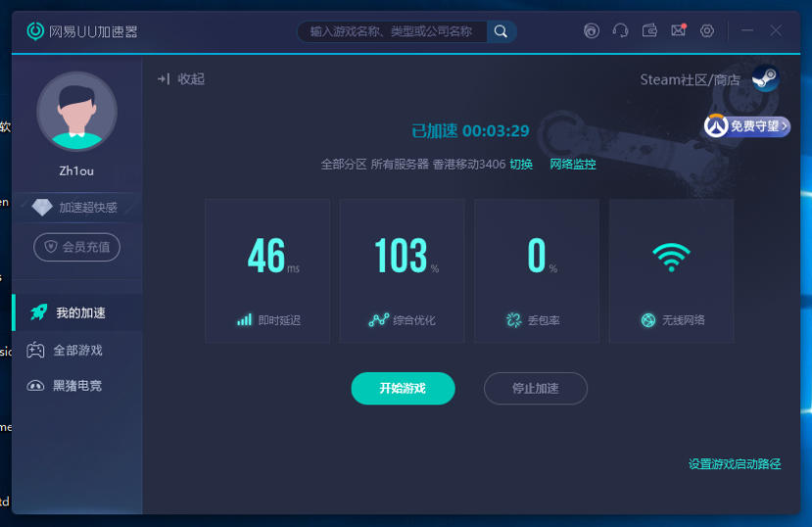Collapse the panel with 收起
812x527 pixels.
pyautogui.click(x=181, y=79)
